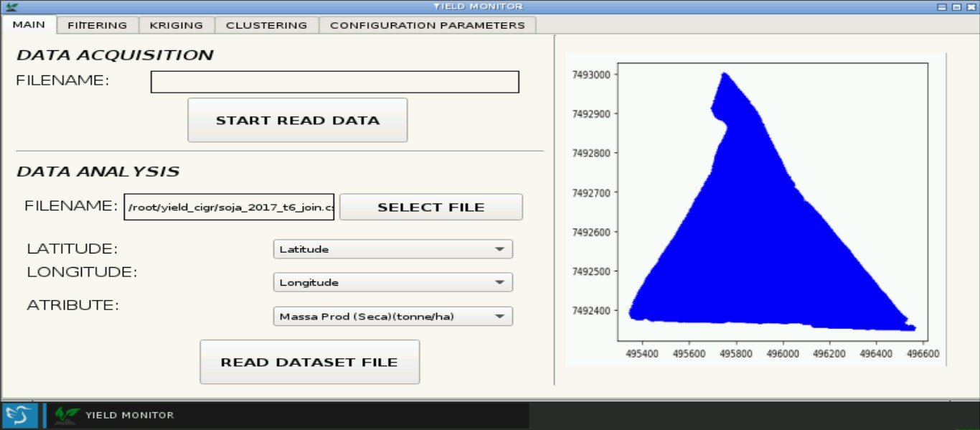Viewport: 980px width, 430px height.
Task: Click the DATA ANALYSIS heading
Action: coord(98,172)
